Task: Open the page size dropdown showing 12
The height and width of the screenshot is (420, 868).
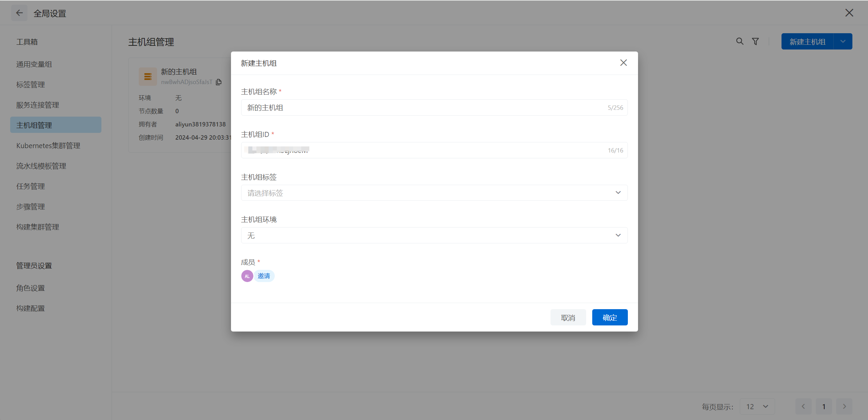Action: [757, 406]
